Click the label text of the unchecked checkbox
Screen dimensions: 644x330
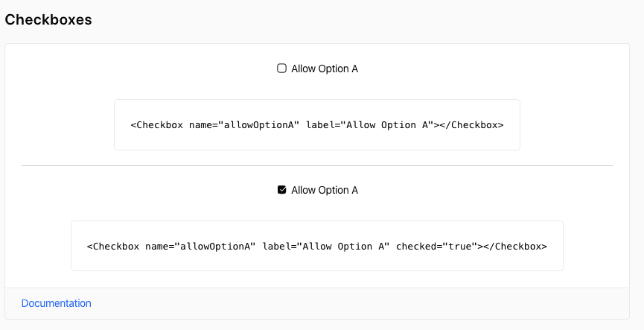325,69
